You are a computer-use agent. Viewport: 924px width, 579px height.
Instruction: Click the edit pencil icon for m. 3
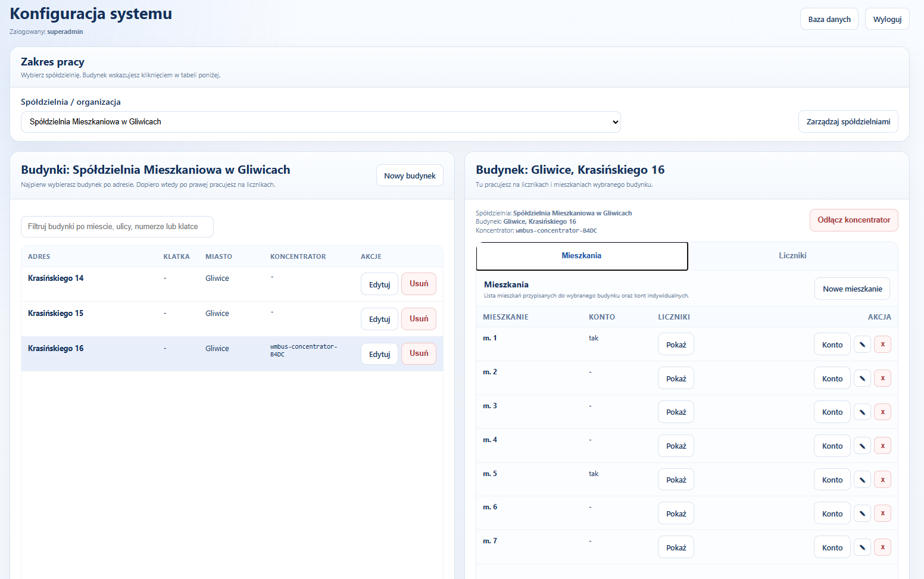pyautogui.click(x=862, y=412)
